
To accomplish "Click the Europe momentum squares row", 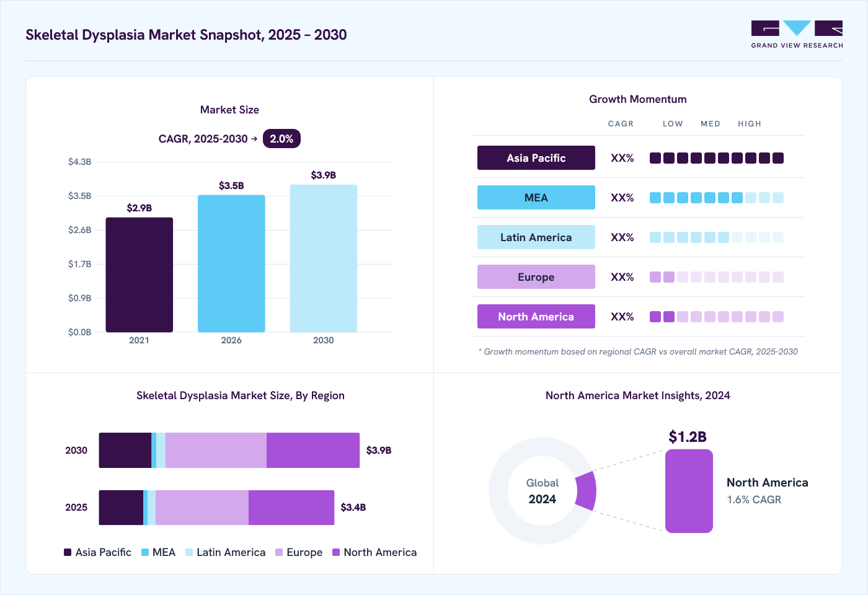I will tap(717, 277).
